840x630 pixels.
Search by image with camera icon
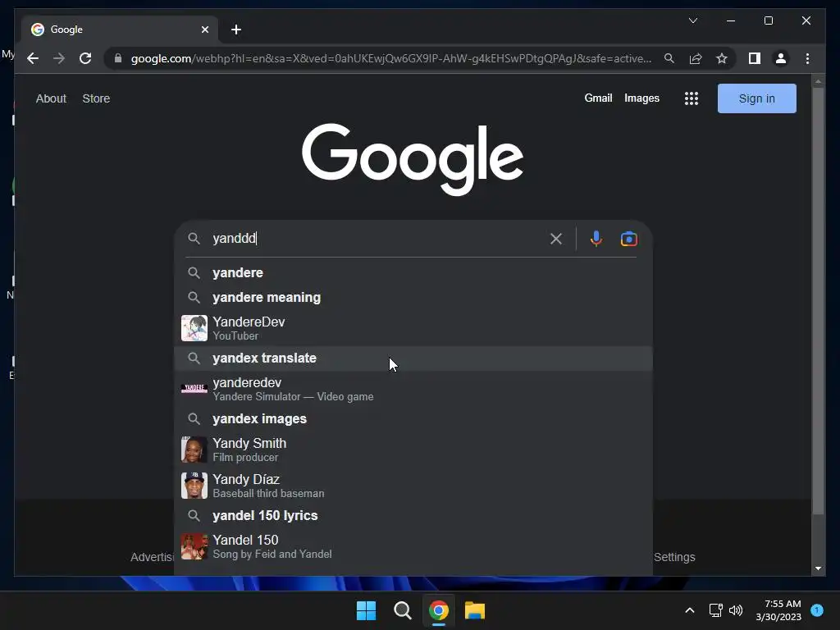pos(629,239)
